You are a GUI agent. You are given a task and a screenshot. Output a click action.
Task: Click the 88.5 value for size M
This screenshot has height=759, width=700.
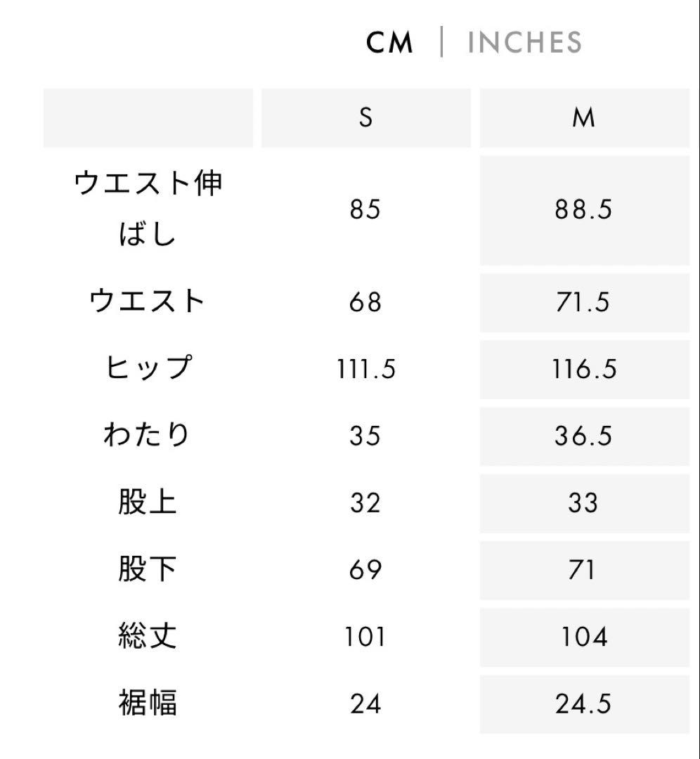(x=583, y=209)
